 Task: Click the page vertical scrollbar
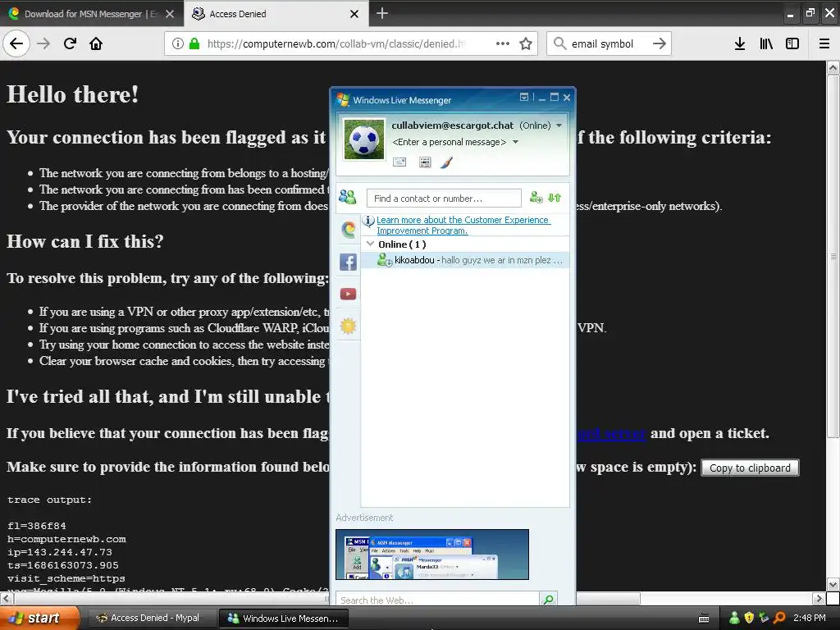tap(833, 257)
